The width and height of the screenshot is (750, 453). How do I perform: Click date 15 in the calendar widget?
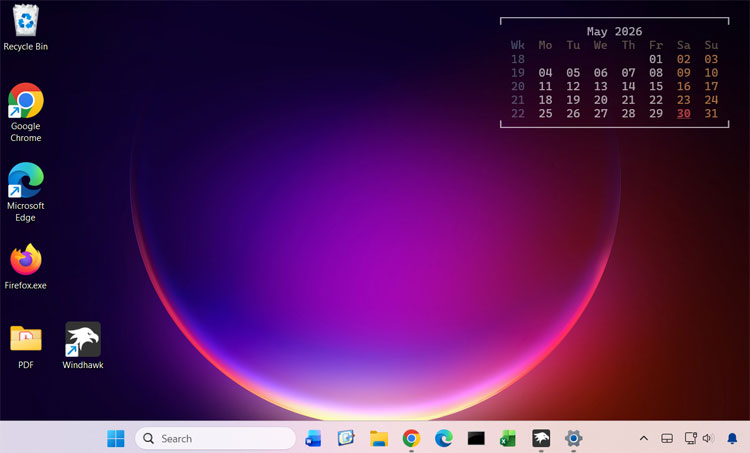click(x=656, y=87)
